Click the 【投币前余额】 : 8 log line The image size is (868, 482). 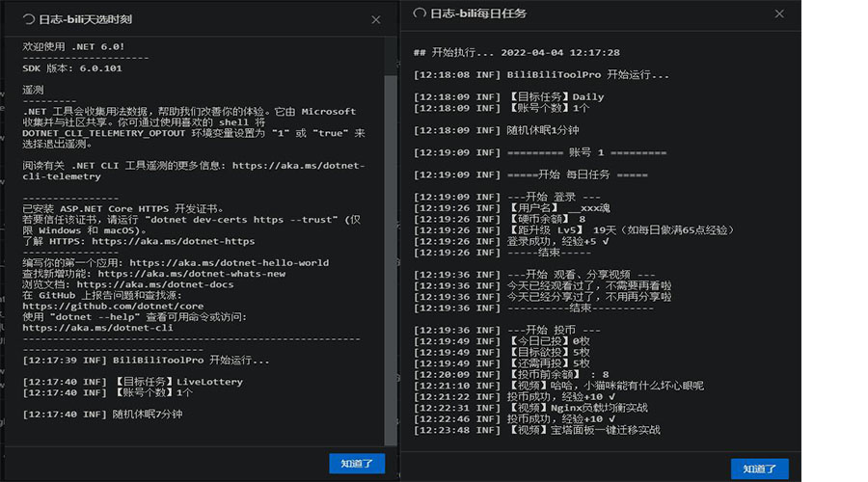(x=511, y=375)
